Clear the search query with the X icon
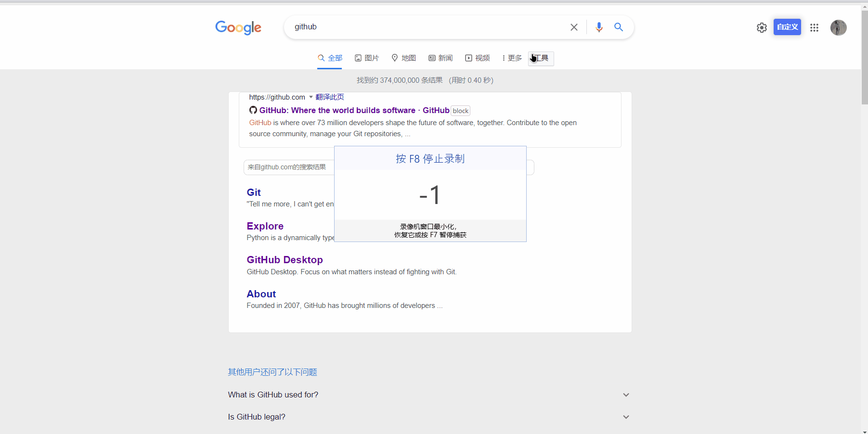 click(573, 27)
